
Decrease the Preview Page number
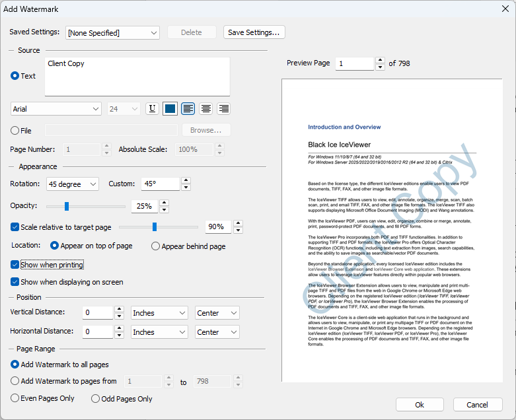pos(380,67)
